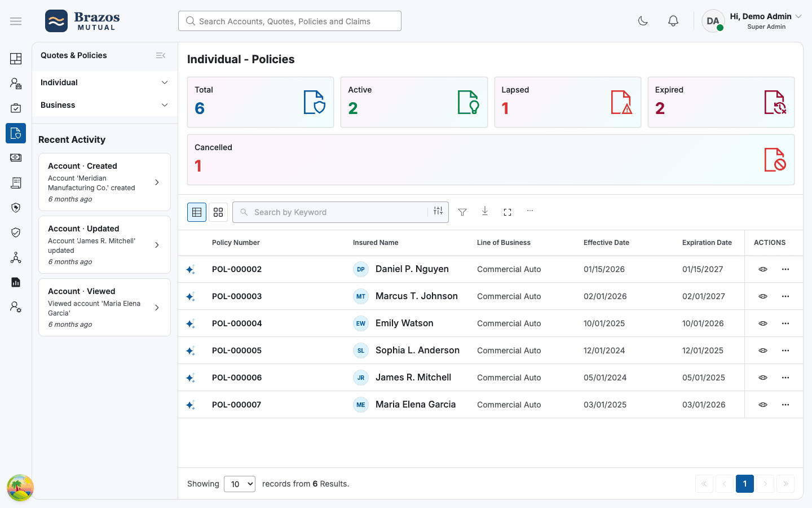Image resolution: width=812 pixels, height=508 pixels.
Task: Open the accounts icon in the sidebar
Action: coord(16,84)
